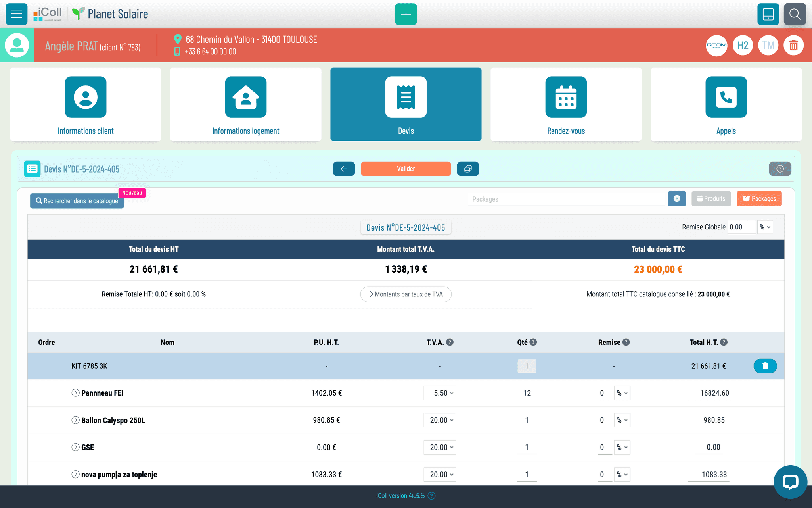The height and width of the screenshot is (508, 812).
Task: Click the quote list icon beside Devis number
Action: [x=32, y=169]
